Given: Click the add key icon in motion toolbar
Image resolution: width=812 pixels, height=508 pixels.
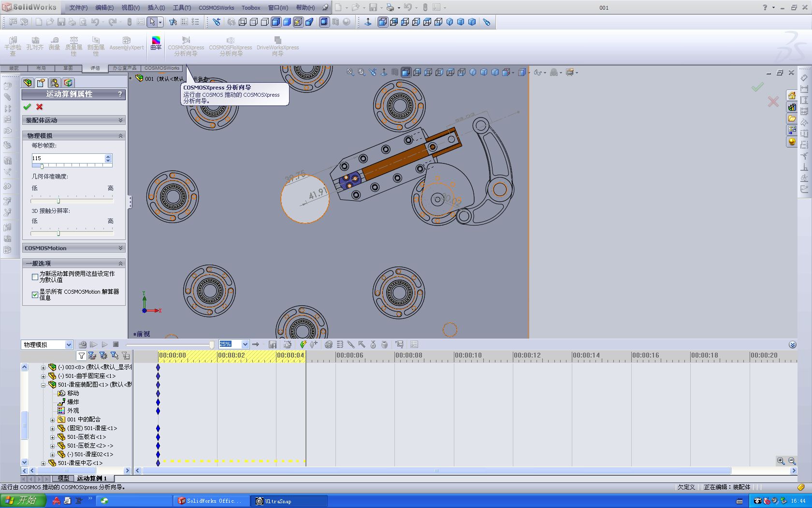Looking at the screenshot, I should click(314, 344).
